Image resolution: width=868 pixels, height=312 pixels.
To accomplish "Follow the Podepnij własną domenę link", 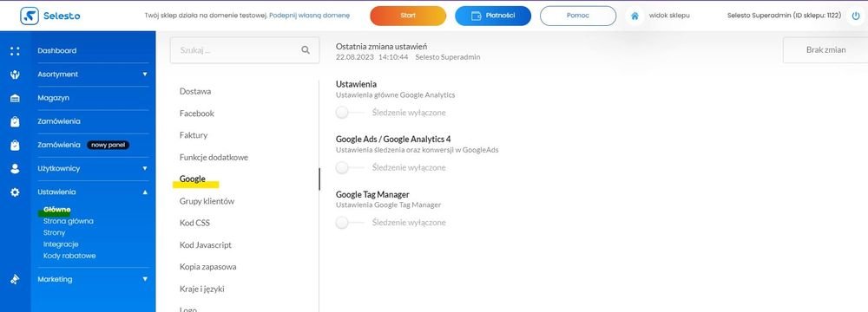I will [310, 16].
